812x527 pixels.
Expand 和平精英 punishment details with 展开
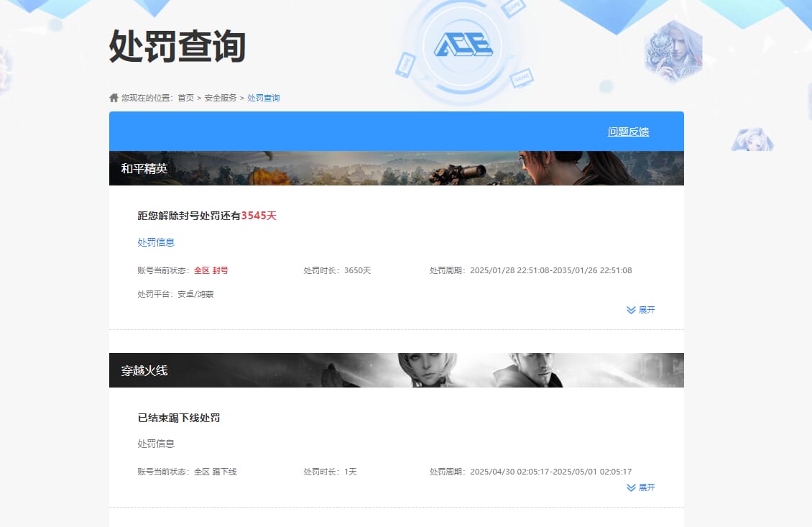(x=640, y=310)
